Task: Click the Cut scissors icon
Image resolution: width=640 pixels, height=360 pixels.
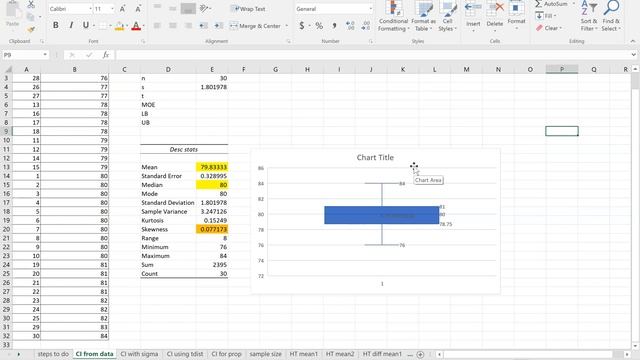Action: pyautogui.click(x=31, y=4)
